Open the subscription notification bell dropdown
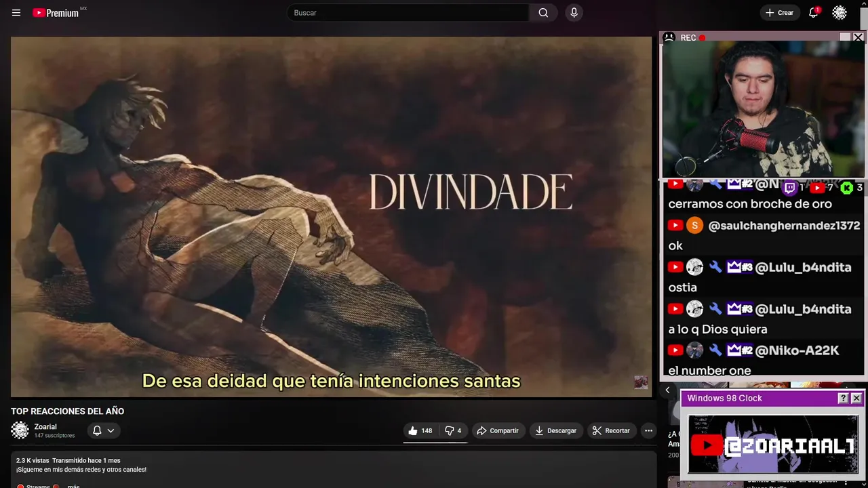 tap(104, 430)
